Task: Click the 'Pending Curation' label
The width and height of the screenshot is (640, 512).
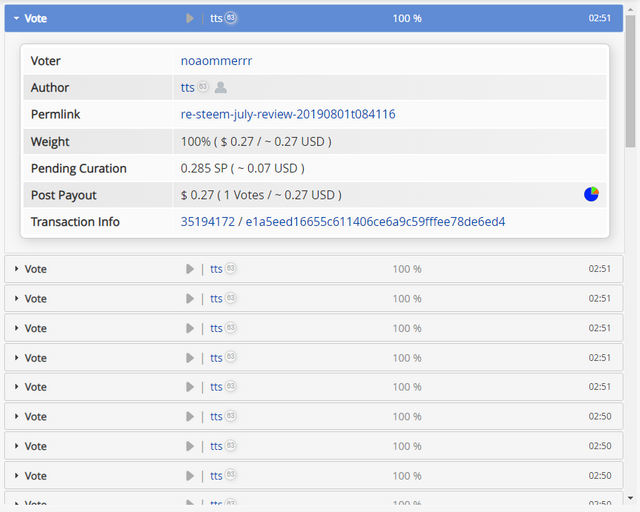Action: (x=79, y=168)
